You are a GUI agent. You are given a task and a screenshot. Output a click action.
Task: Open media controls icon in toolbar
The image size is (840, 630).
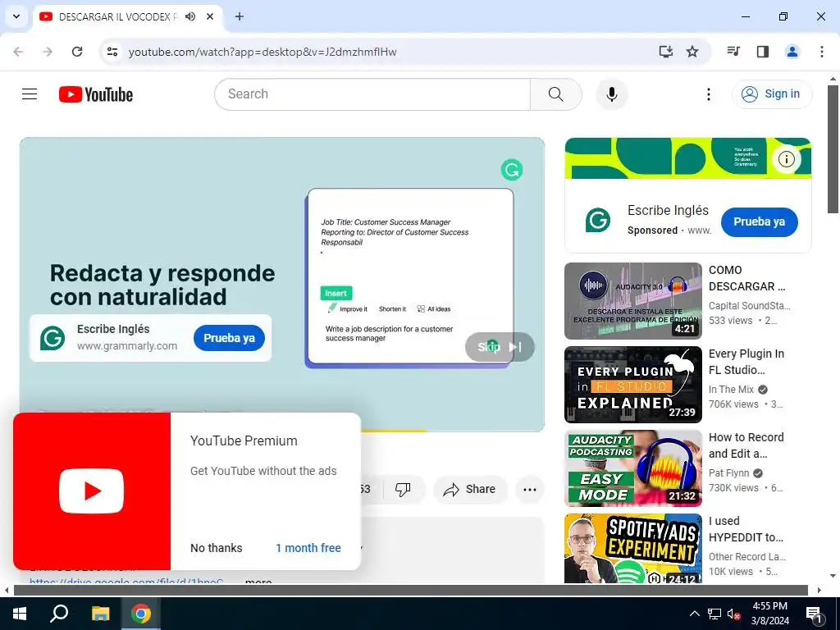[x=733, y=52]
